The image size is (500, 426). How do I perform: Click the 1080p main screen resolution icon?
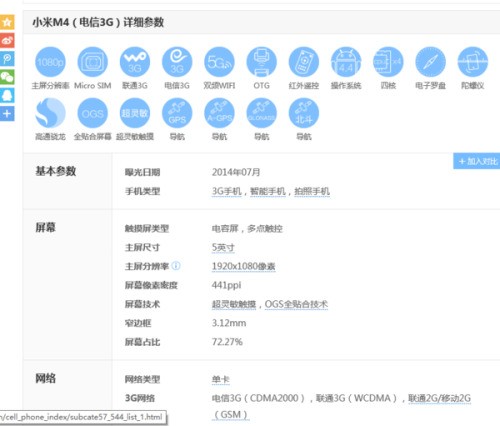tap(50, 62)
